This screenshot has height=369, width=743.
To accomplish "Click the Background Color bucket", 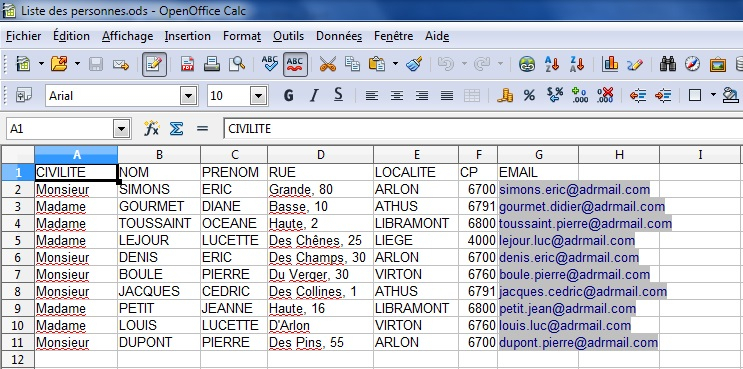I will 730,96.
